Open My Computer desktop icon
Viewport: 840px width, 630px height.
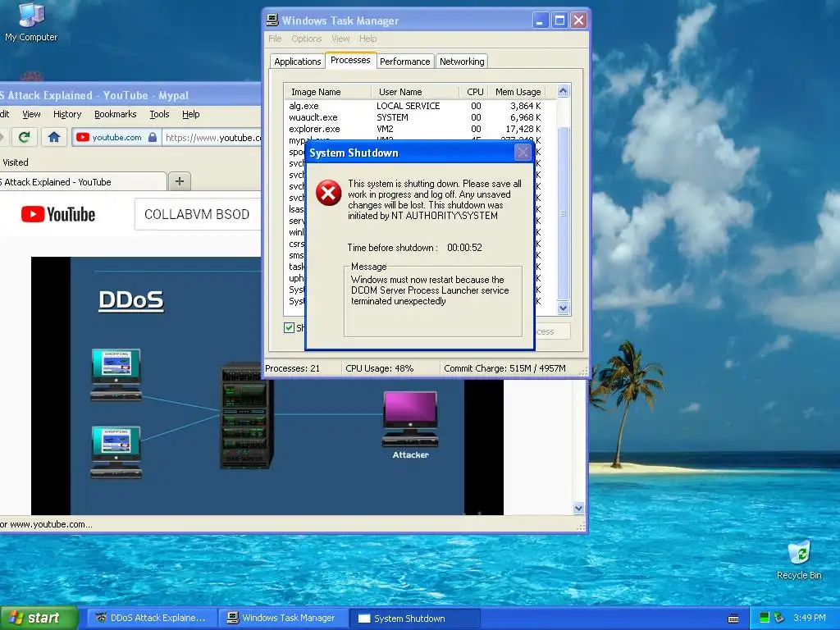coord(31,21)
